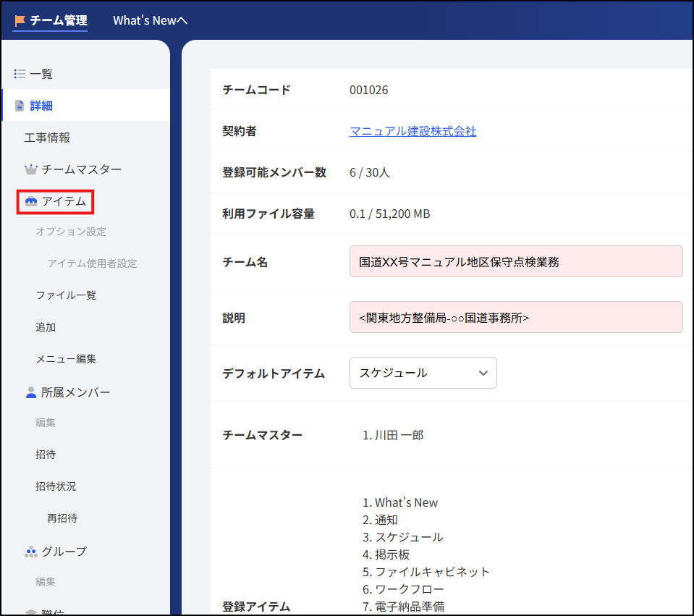This screenshot has width=694, height=616.
Task: Click member count 6 / 30人
Action: [370, 172]
